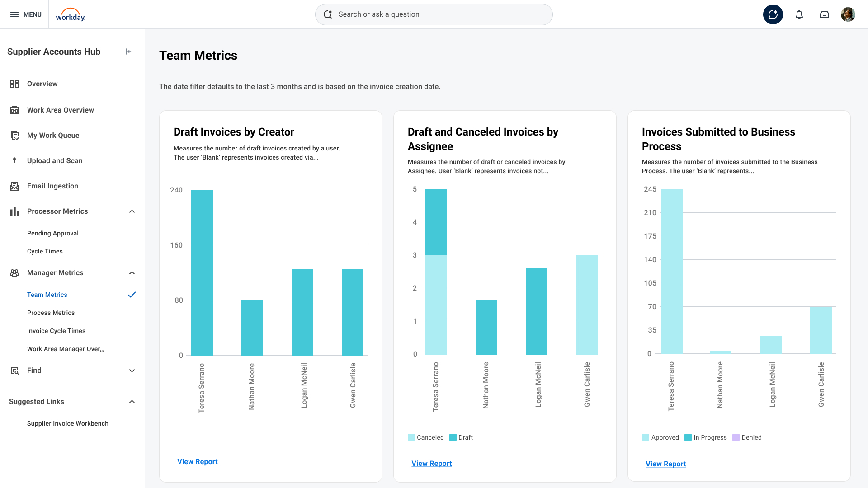This screenshot has width=868, height=488.
Task: Collapse the Supplier Accounts Hub sidebar
Action: click(128, 52)
